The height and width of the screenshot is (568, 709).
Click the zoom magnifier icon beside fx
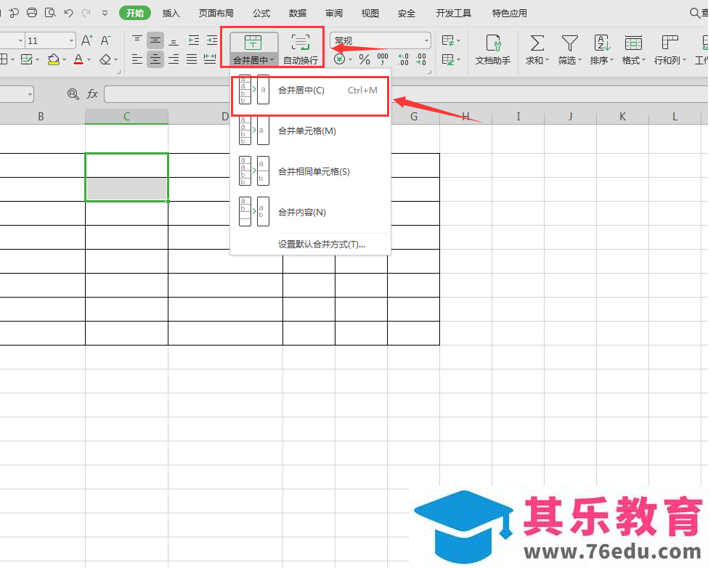pos(73,94)
